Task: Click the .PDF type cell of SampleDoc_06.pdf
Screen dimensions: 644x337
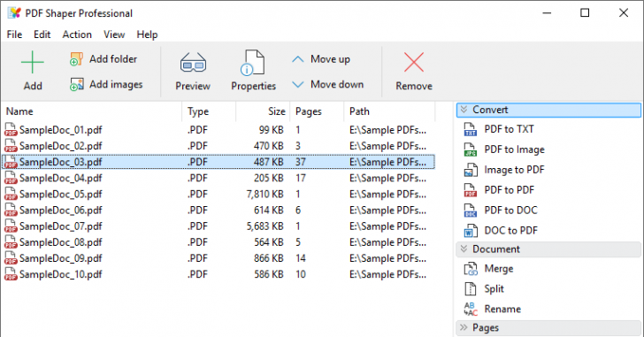Action: (197, 211)
